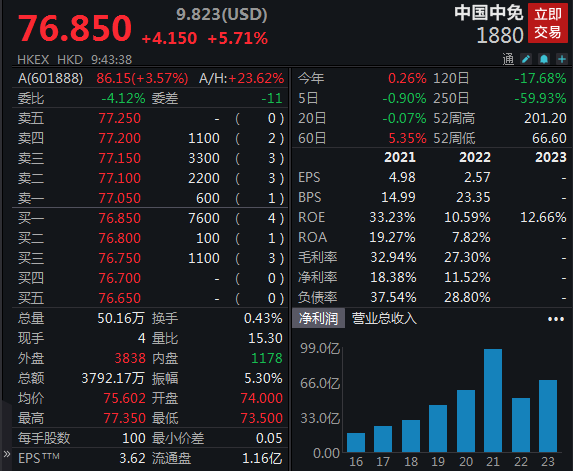Click the 总量 value 50.16万

point(121,318)
